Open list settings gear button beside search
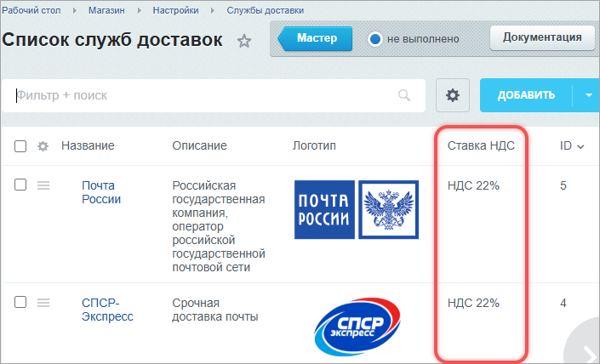 pos(453,95)
